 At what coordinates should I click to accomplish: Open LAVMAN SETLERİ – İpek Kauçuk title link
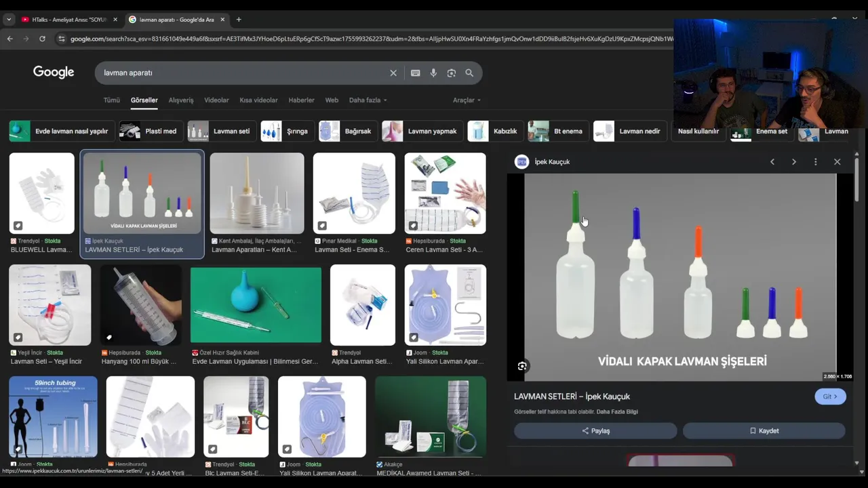(x=572, y=396)
